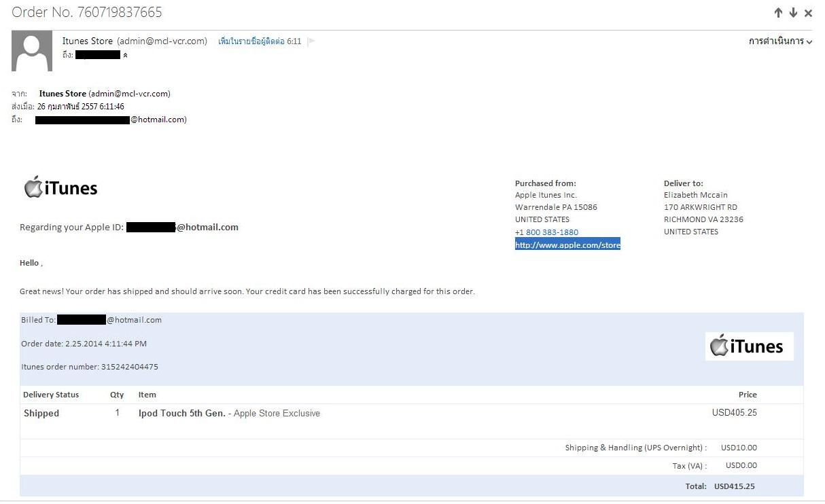Select text Warrendale PA 15086
This screenshot has height=504, width=825.
click(556, 207)
